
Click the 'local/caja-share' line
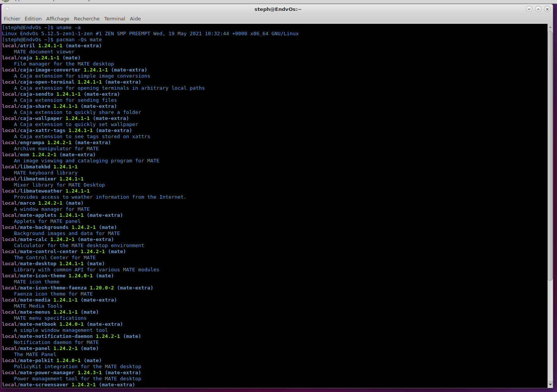pyautogui.click(x=59, y=106)
